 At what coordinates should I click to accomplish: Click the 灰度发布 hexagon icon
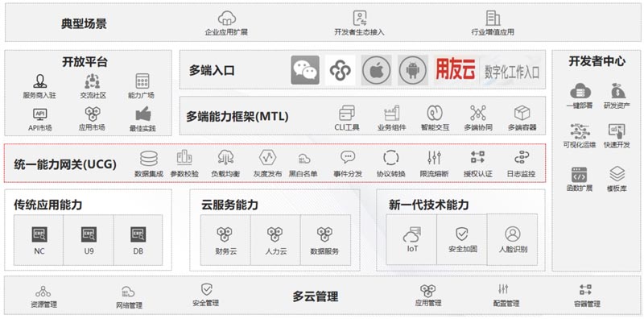(x=267, y=158)
